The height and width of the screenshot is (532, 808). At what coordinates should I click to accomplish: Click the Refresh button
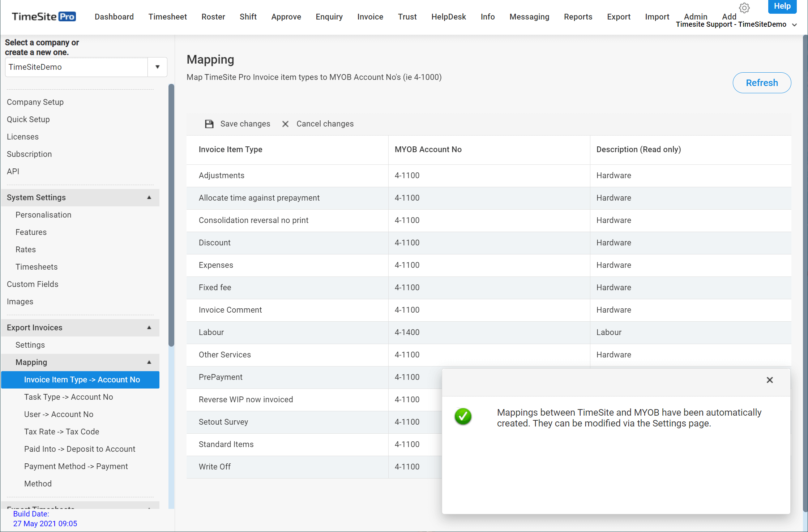coord(762,83)
